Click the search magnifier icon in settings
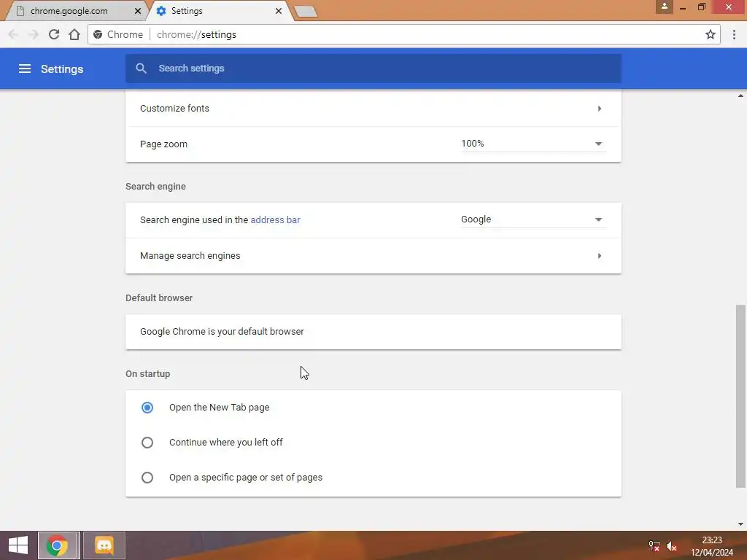 [141, 69]
